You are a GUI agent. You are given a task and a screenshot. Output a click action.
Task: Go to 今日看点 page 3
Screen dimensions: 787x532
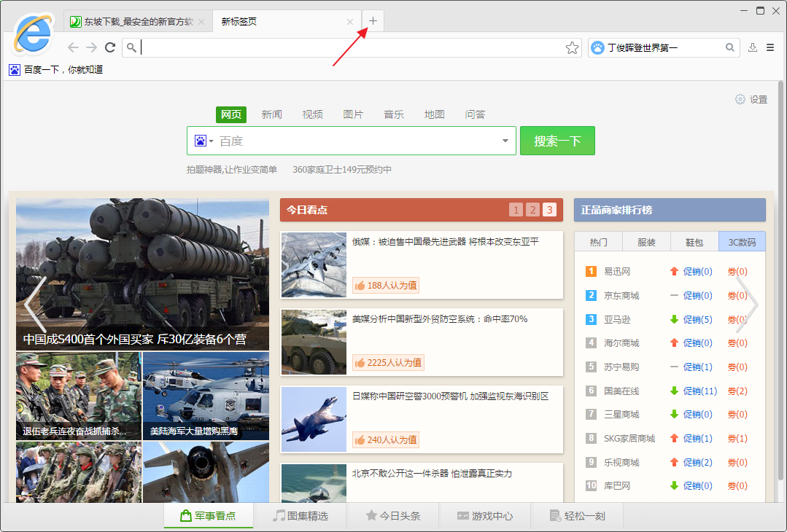550,210
